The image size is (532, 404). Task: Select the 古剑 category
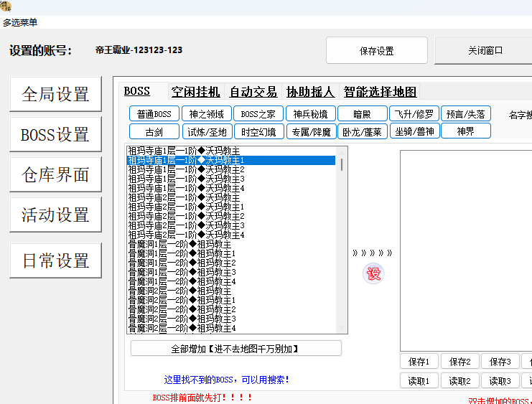(x=154, y=131)
